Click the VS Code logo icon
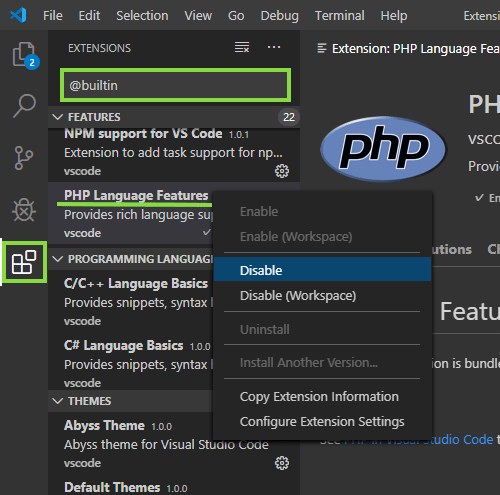The image size is (500, 495). tap(18, 15)
